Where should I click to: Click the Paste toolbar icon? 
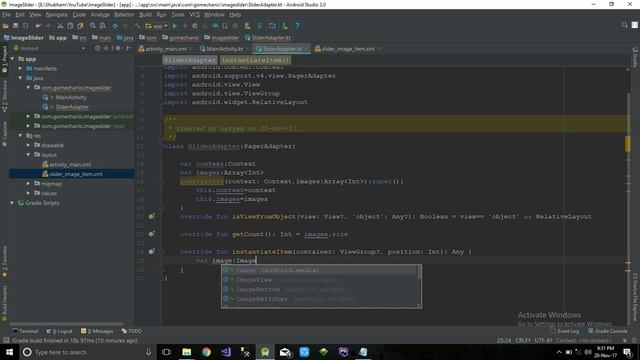(80, 26)
